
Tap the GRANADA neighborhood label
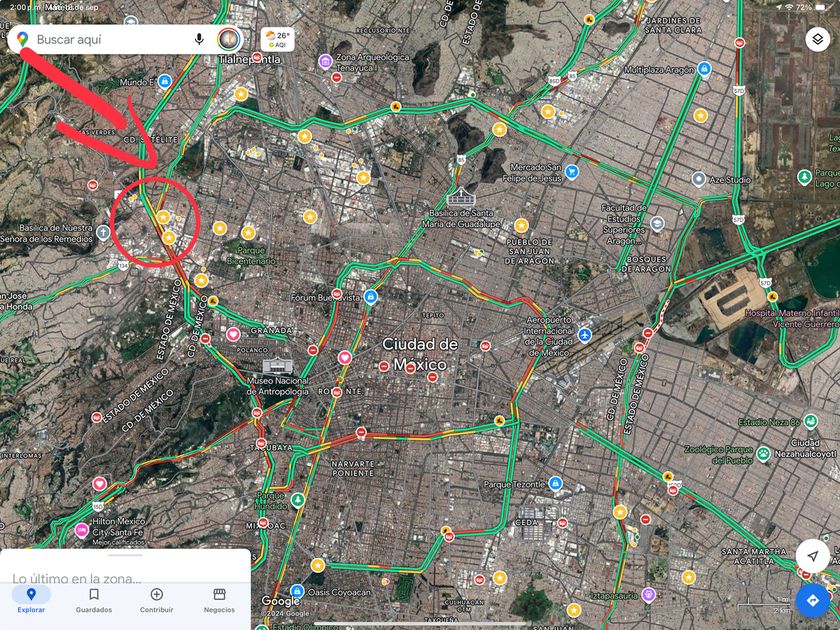click(x=272, y=331)
